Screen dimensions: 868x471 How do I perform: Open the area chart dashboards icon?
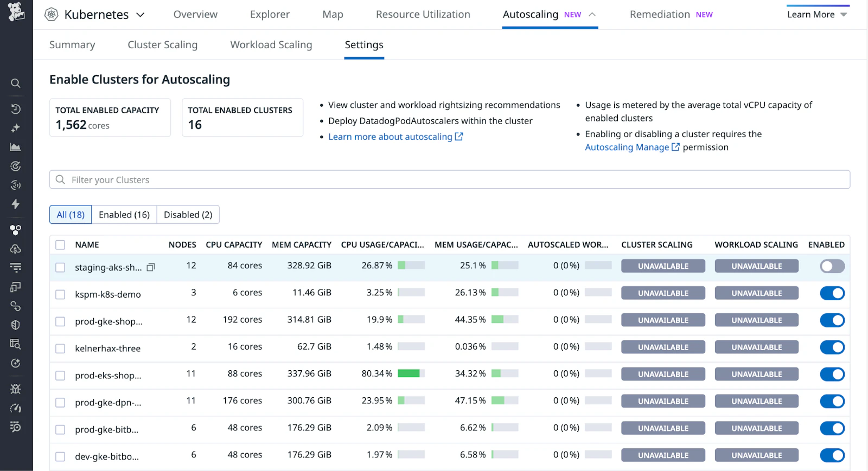[16, 147]
